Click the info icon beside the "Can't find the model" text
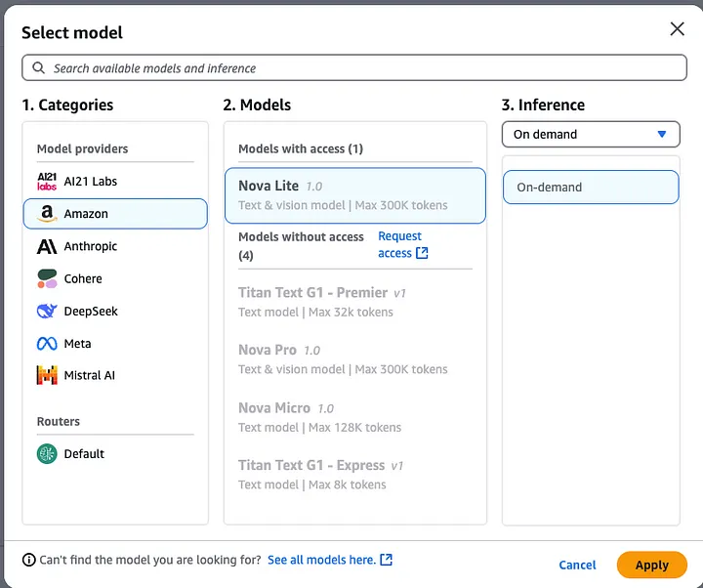The image size is (703, 588). point(28,560)
